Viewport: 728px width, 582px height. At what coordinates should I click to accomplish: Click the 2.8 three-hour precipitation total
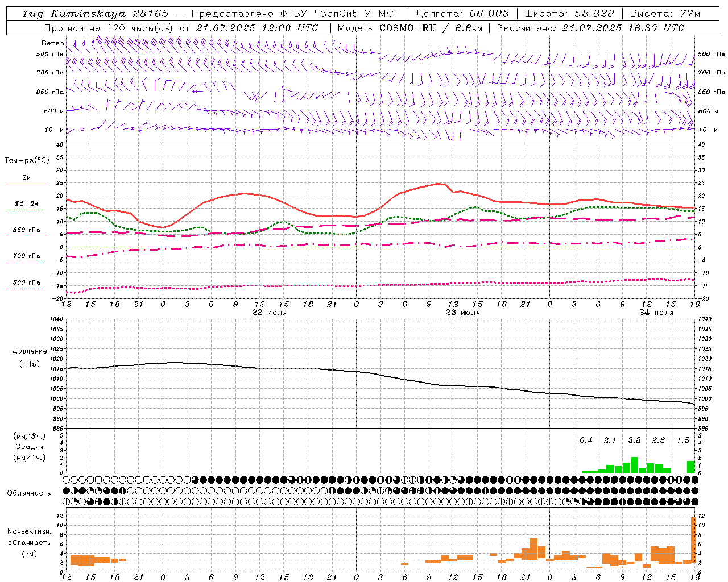pos(659,440)
